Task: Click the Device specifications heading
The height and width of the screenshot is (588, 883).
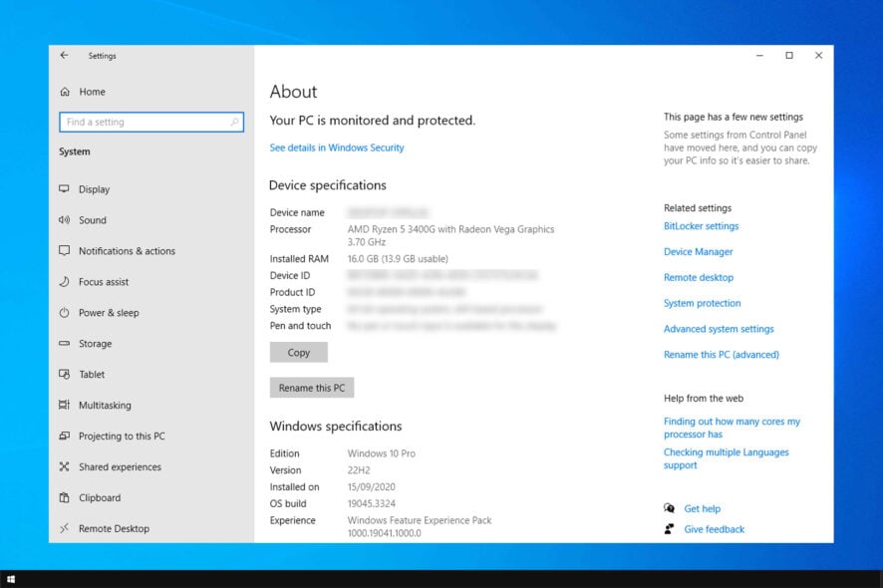Action: coord(328,185)
